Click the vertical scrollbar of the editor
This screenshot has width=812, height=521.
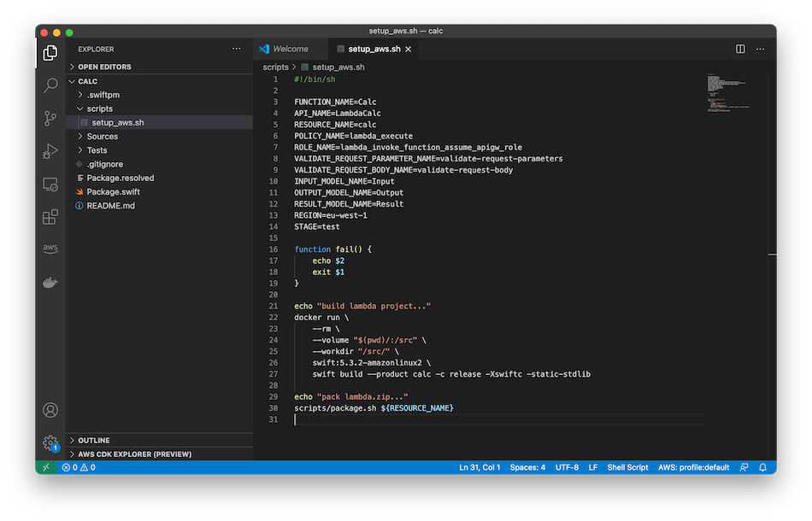772,266
